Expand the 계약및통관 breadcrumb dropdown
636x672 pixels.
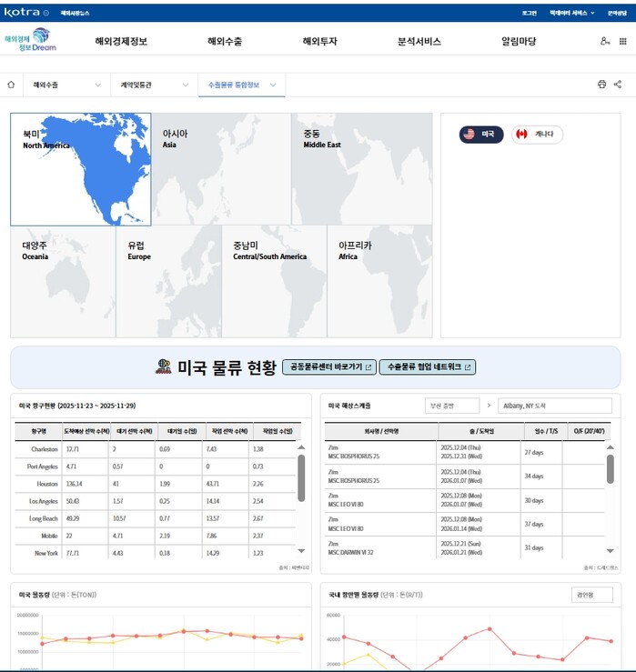click(x=153, y=85)
